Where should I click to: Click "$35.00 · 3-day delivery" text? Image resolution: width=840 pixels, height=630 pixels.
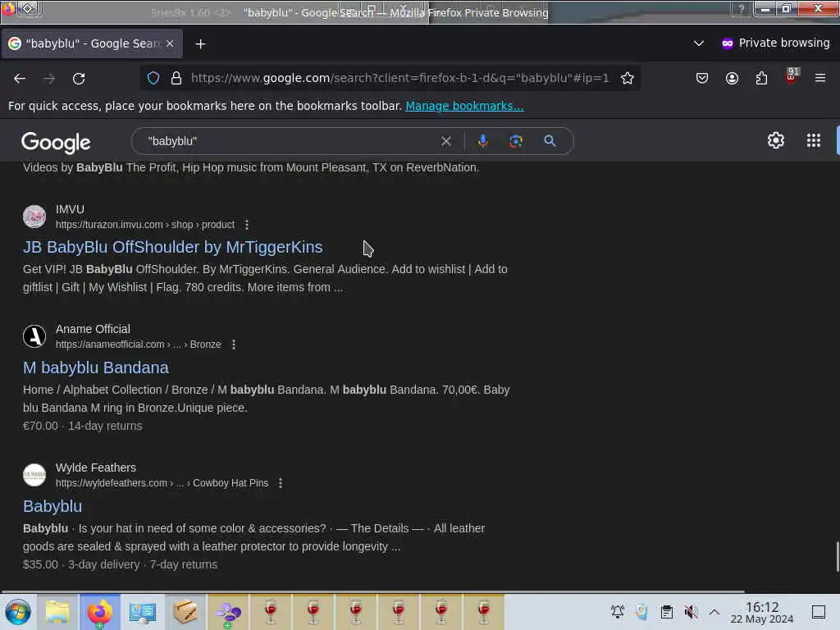[x=81, y=564]
